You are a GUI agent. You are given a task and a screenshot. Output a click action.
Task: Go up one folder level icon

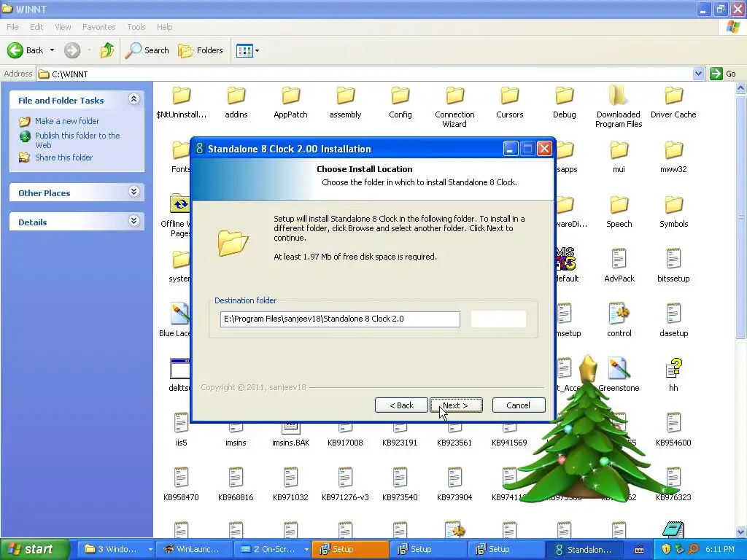(107, 50)
